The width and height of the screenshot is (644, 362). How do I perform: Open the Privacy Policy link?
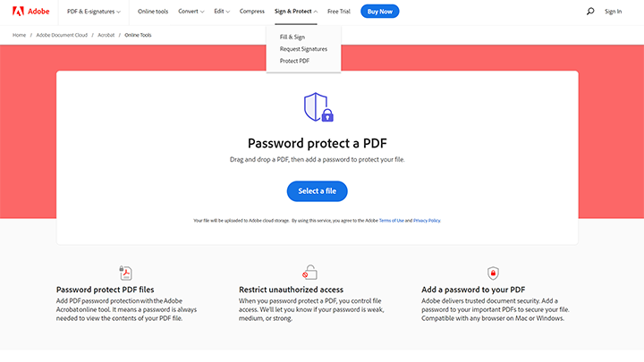click(427, 220)
